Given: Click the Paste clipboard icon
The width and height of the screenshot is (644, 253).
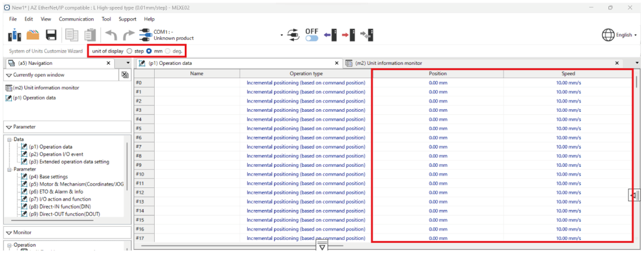Looking at the screenshot, I should [90, 35].
